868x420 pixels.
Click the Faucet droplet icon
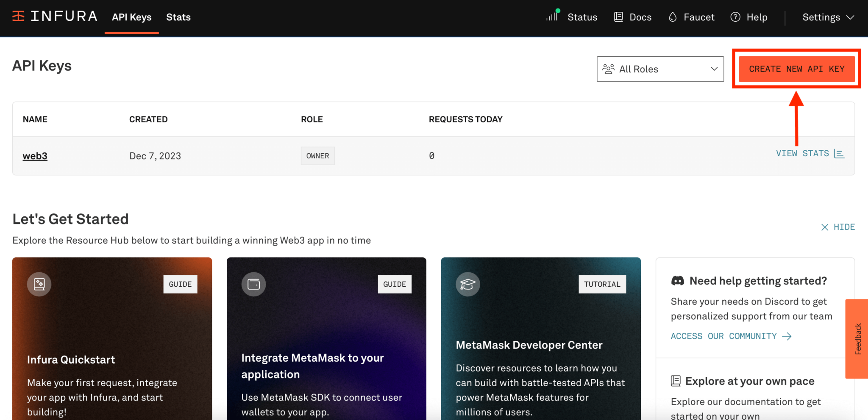point(673,17)
